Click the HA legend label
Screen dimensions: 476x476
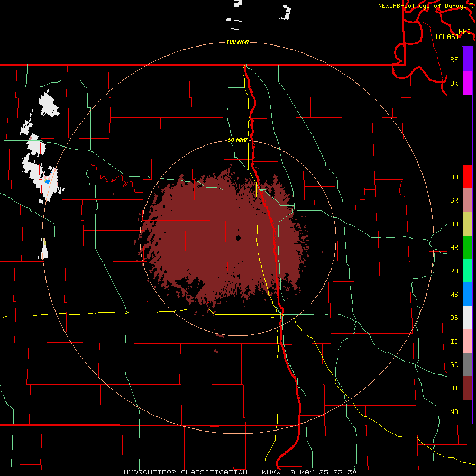pyautogui.click(x=454, y=177)
